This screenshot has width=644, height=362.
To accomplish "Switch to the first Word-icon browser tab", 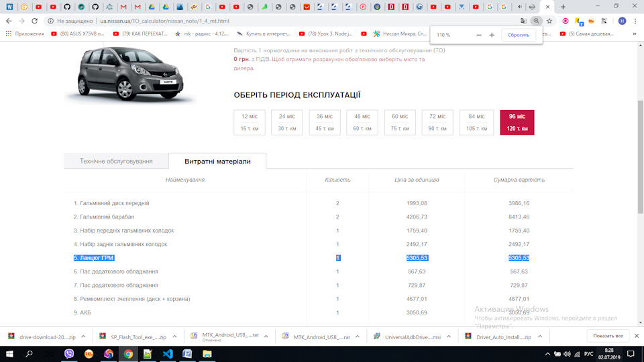I will click(10, 7).
